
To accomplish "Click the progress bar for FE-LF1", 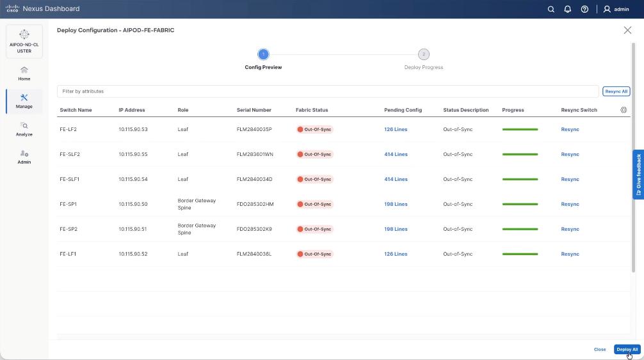I will 520,254.
